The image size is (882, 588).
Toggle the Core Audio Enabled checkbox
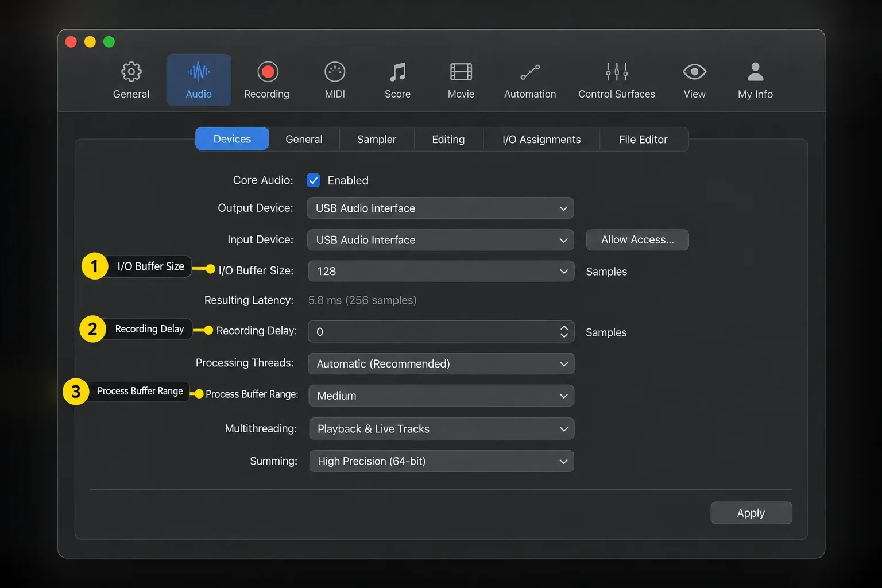314,180
